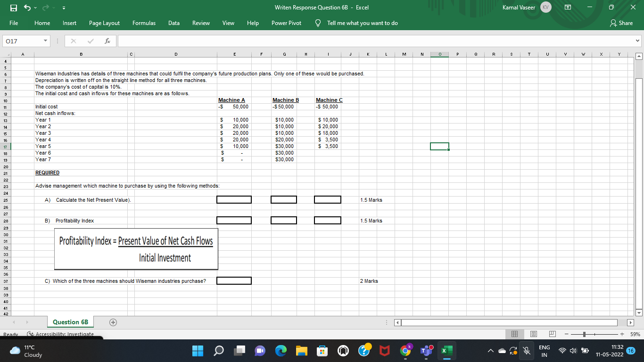Screen dimensions: 644x362
Task: Click the muted microphone icon in system tray
Action: coord(527,351)
